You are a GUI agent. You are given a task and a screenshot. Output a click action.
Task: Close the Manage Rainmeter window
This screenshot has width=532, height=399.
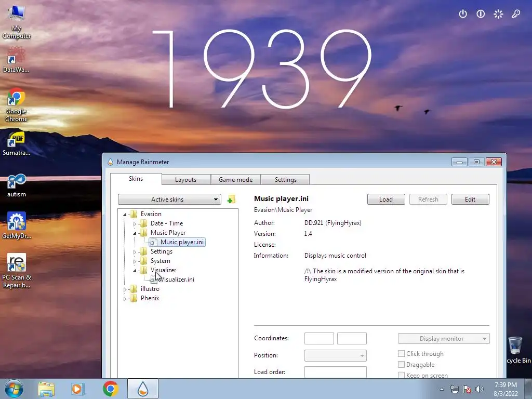[x=494, y=162]
